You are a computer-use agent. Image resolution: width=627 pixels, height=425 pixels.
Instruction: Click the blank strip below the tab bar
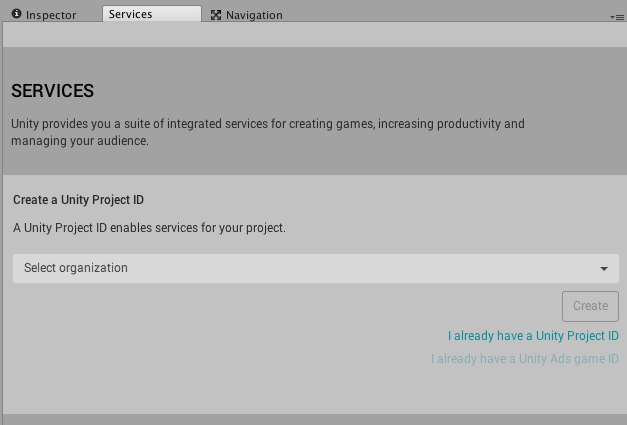(x=313, y=34)
